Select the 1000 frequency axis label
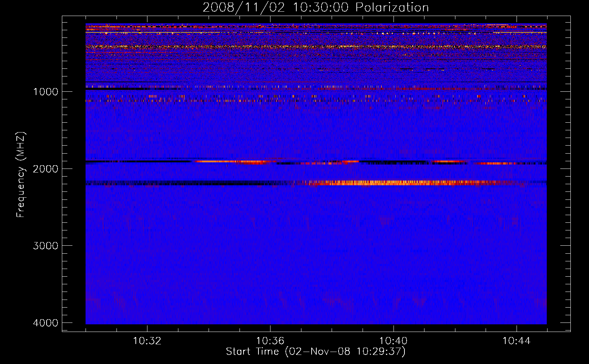 coord(46,92)
